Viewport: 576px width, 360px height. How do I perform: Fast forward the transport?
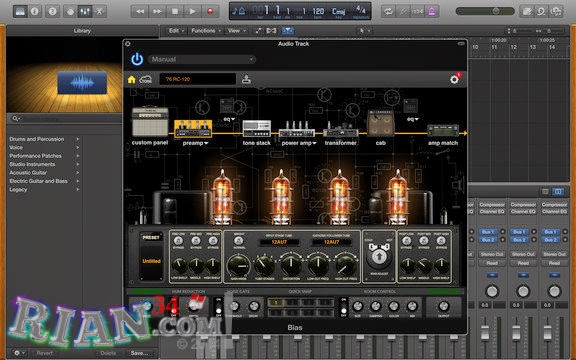[x=157, y=11]
